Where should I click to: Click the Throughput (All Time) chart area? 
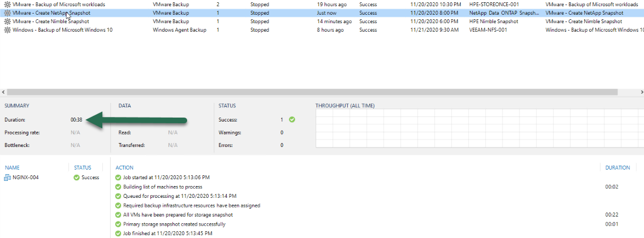(479, 128)
